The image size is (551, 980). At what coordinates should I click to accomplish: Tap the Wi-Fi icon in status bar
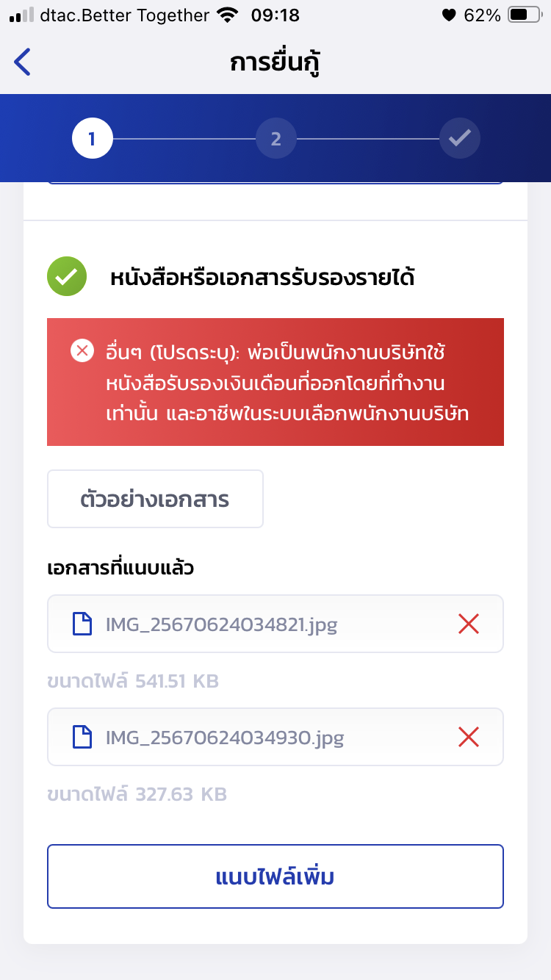[x=228, y=15]
